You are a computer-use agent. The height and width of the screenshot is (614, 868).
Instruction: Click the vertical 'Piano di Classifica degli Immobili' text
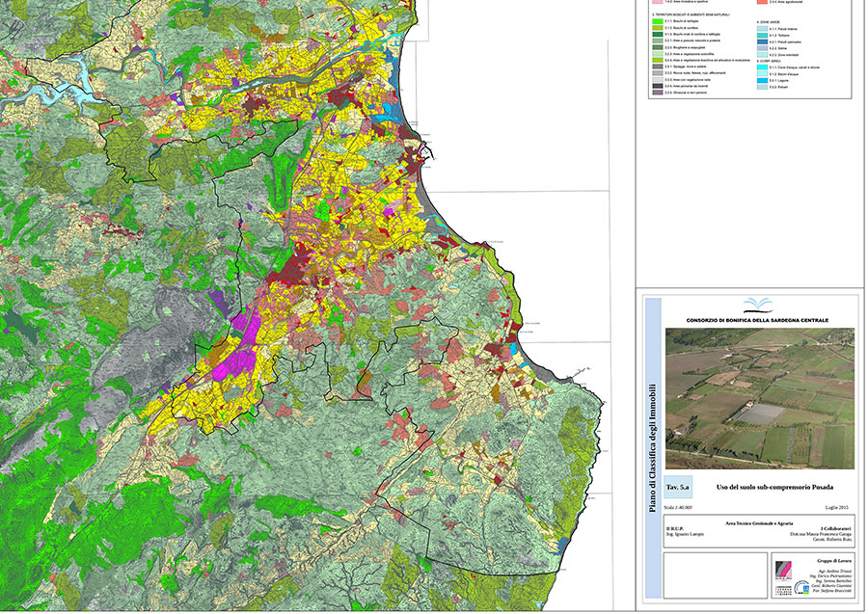click(x=653, y=447)
